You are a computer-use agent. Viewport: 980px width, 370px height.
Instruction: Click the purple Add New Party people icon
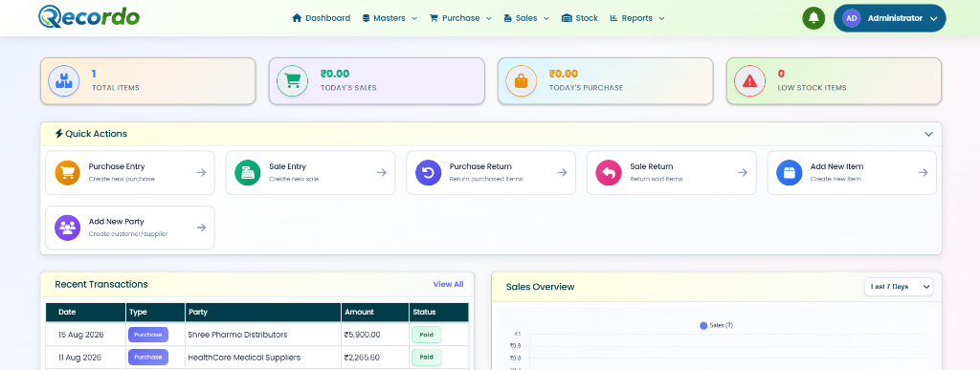click(x=68, y=228)
